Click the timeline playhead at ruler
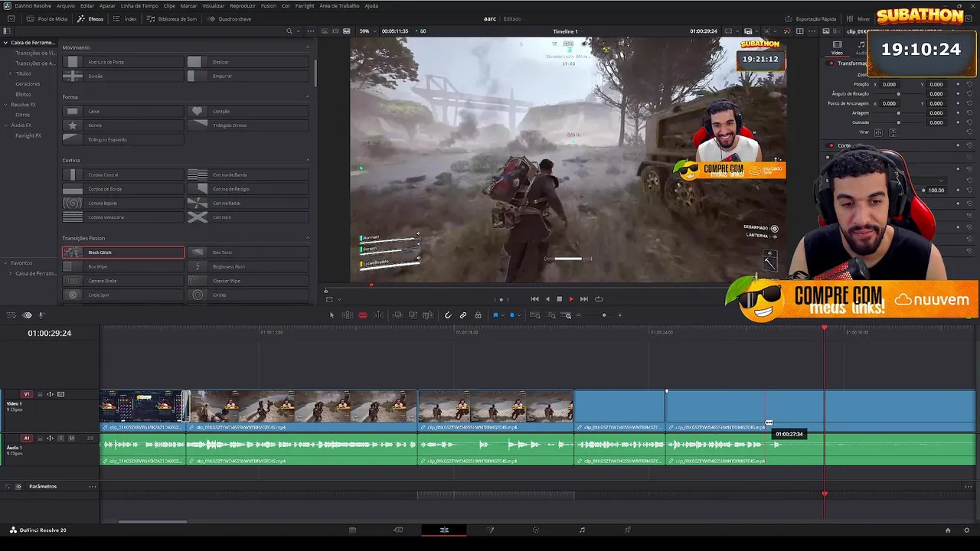 pos(825,328)
